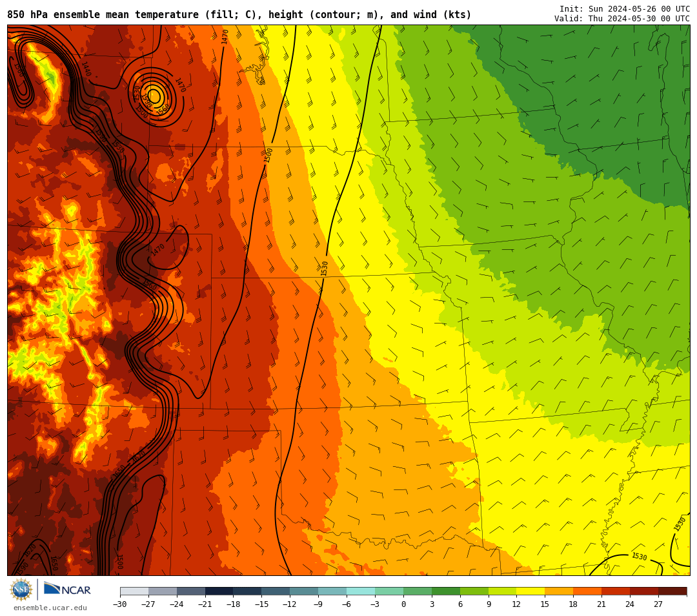Select the 850 hPa ensemble mean temperature title
697x616 pixels.
(239, 15)
